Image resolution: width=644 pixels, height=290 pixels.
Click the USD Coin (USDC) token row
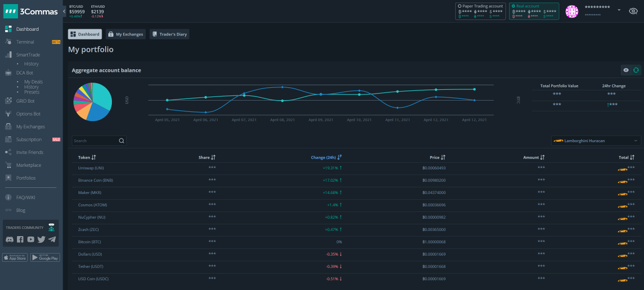[x=356, y=279]
